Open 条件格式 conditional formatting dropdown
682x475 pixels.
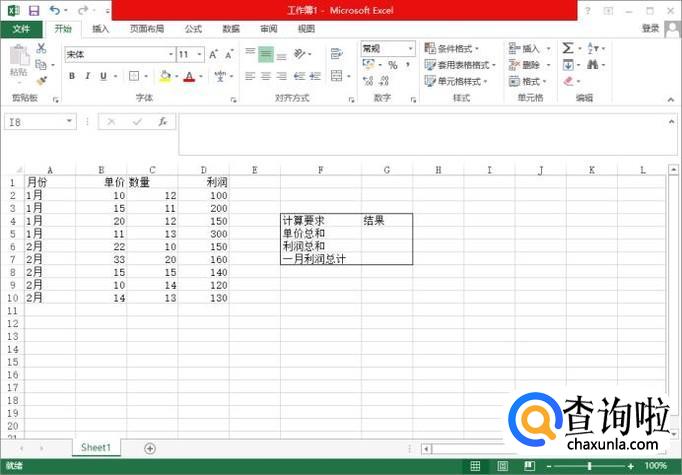click(451, 48)
